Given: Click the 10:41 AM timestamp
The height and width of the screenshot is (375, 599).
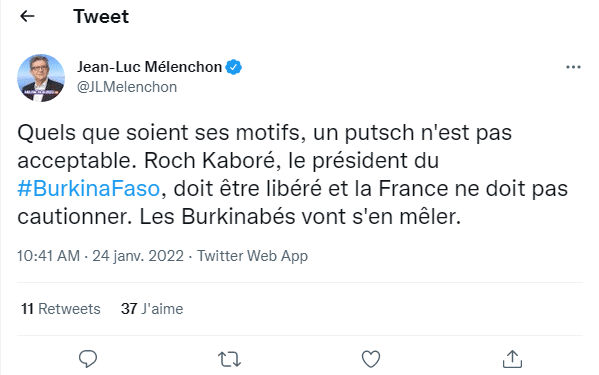Looking at the screenshot, I should coord(49,256).
